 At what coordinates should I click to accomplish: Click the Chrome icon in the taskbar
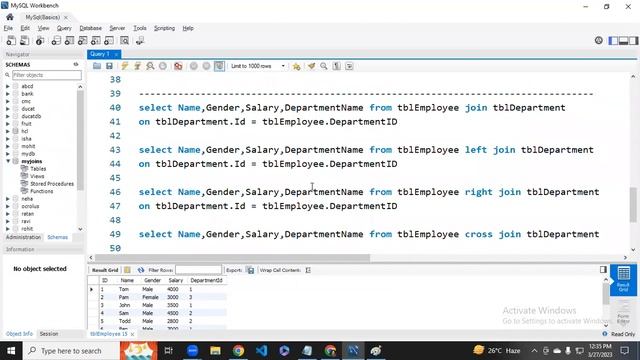click(238, 351)
